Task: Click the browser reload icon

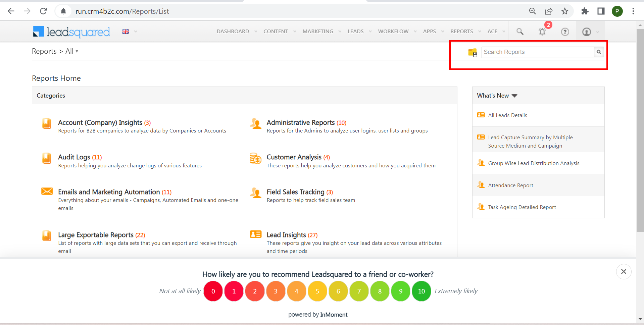Action: (x=43, y=11)
